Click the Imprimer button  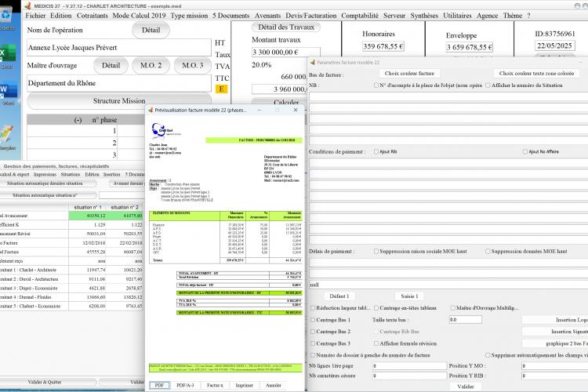tap(244, 385)
